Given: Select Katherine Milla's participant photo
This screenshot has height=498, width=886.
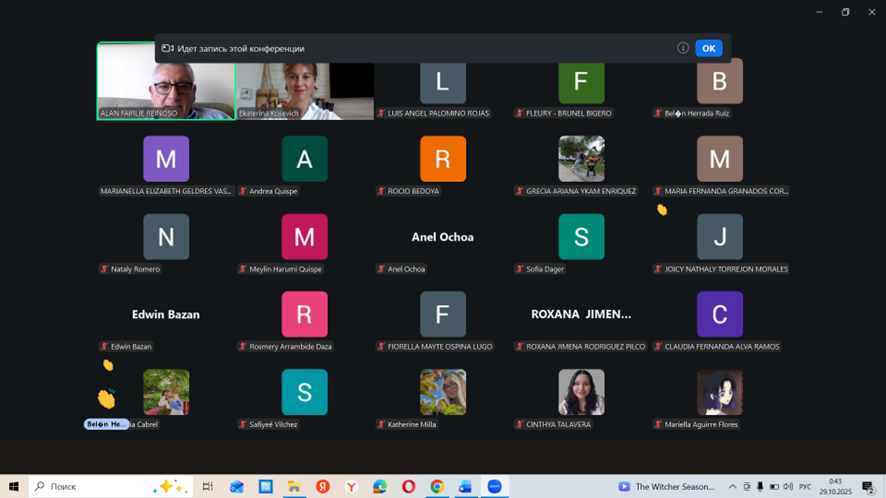Looking at the screenshot, I should click(x=443, y=392).
